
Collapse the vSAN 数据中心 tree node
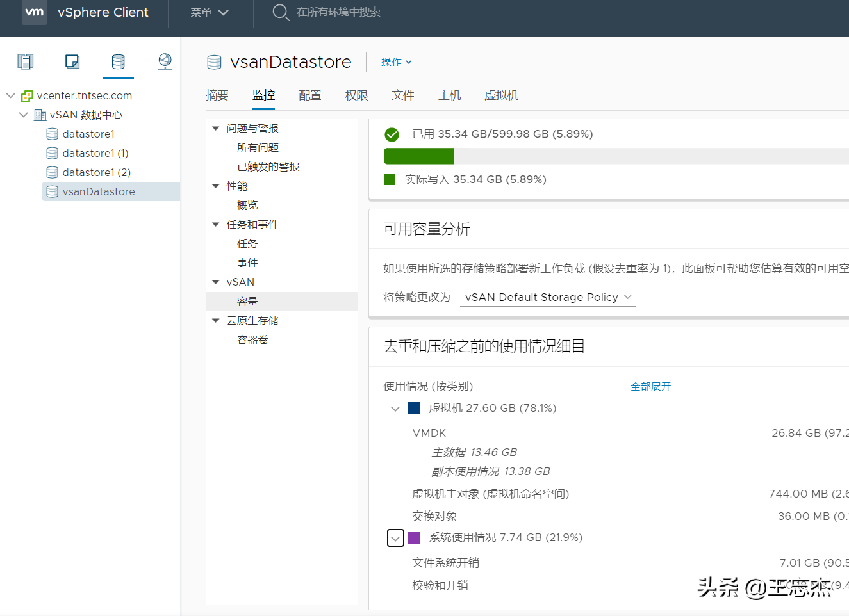(x=24, y=115)
